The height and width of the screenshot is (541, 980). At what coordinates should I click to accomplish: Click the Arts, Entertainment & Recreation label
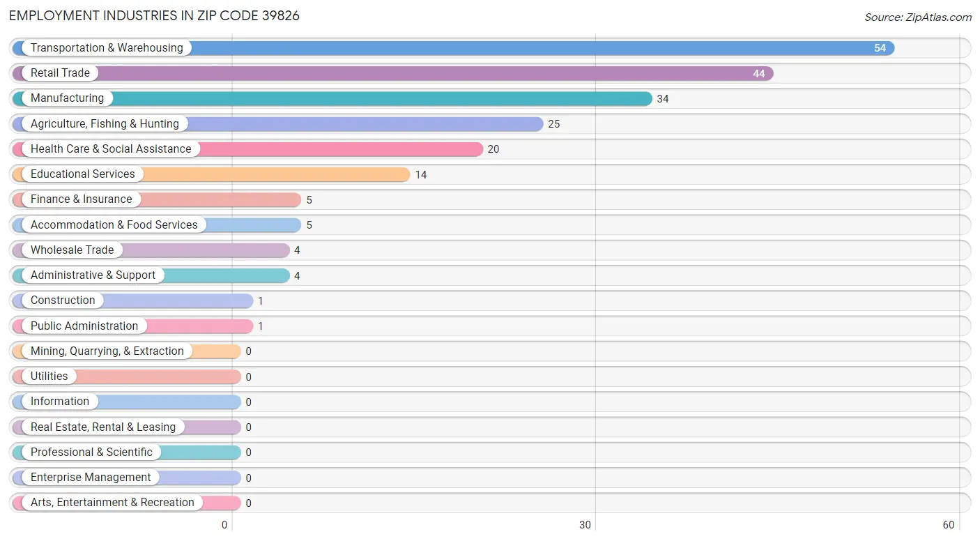(x=112, y=502)
